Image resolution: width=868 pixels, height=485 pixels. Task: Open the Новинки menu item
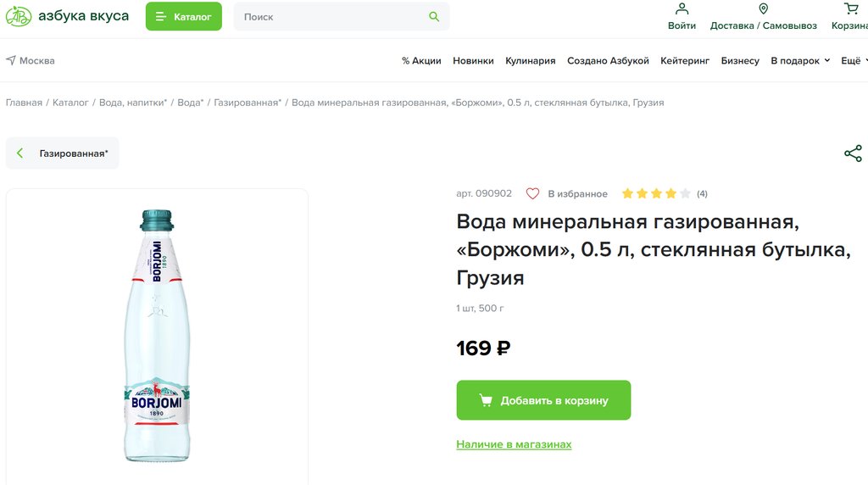(473, 61)
